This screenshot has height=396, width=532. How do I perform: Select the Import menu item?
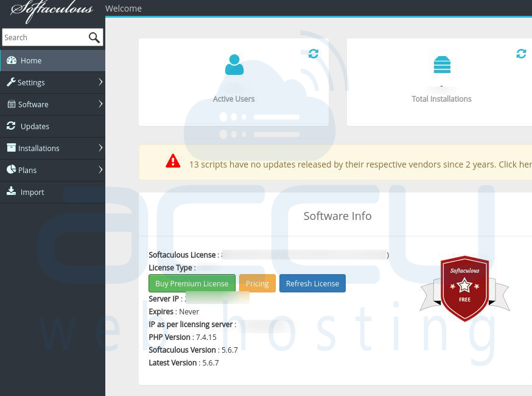(52, 192)
